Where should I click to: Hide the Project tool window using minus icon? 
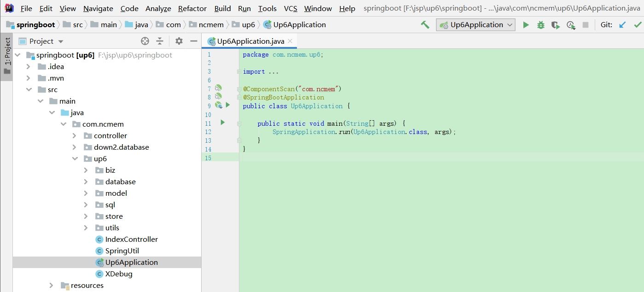193,41
